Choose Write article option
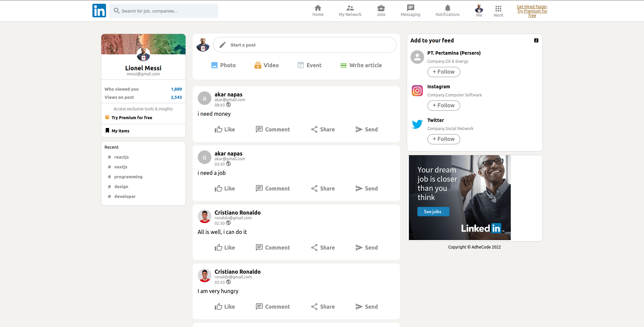 [x=361, y=65]
